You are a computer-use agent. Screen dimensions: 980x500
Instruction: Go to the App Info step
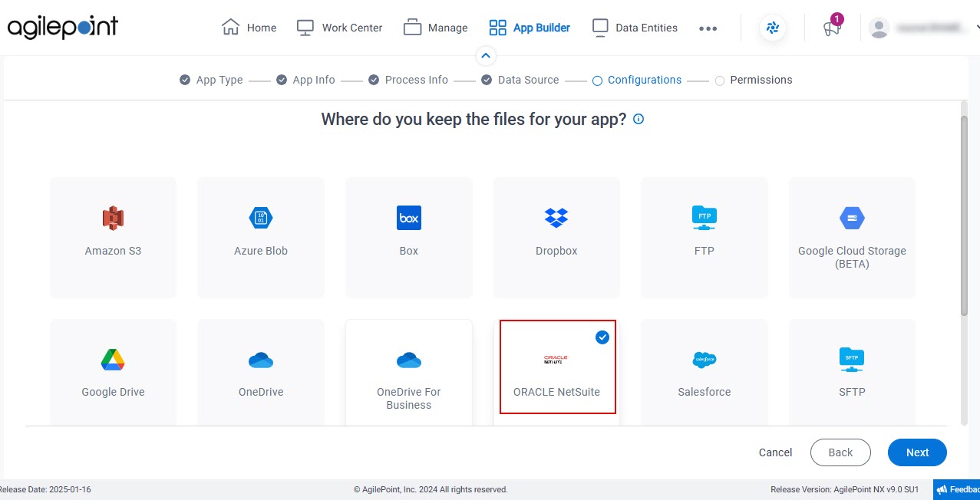(x=305, y=80)
